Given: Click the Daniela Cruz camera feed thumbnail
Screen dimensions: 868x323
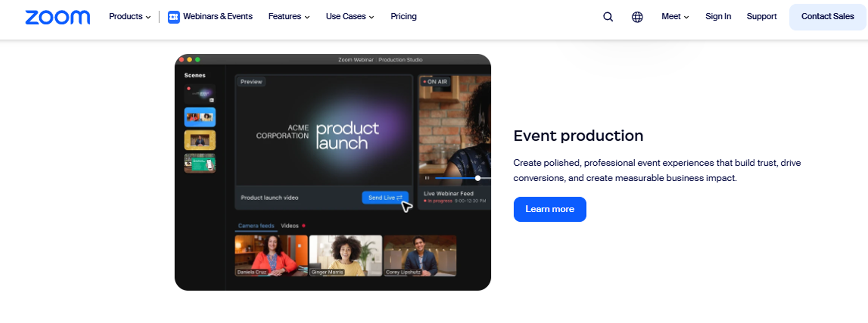Looking at the screenshot, I should coord(271,255).
